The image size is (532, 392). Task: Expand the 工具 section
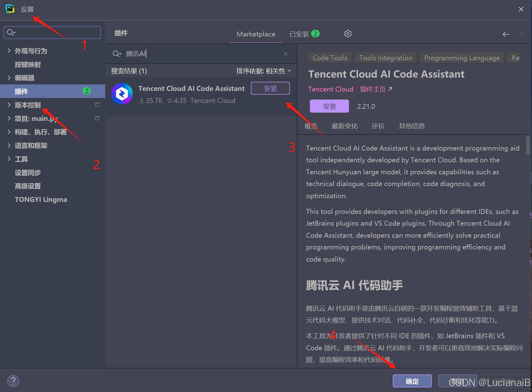[9, 159]
